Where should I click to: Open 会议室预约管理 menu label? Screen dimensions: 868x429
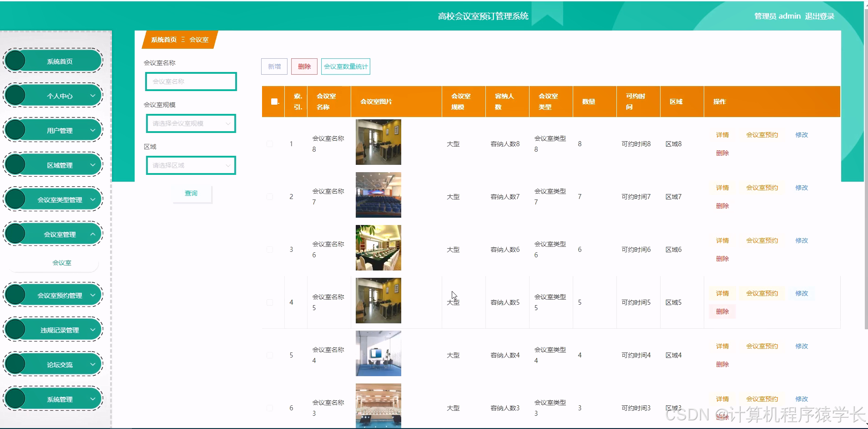click(x=60, y=296)
